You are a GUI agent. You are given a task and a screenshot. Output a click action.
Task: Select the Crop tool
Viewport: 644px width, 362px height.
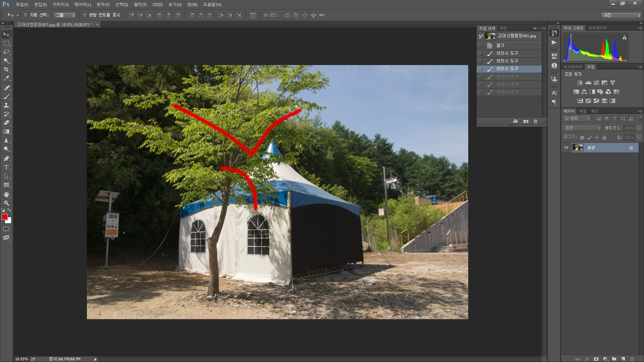tap(6, 69)
